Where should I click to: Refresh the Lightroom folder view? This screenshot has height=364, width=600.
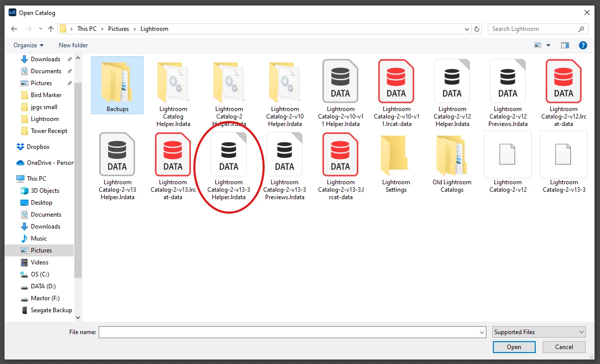tap(477, 29)
